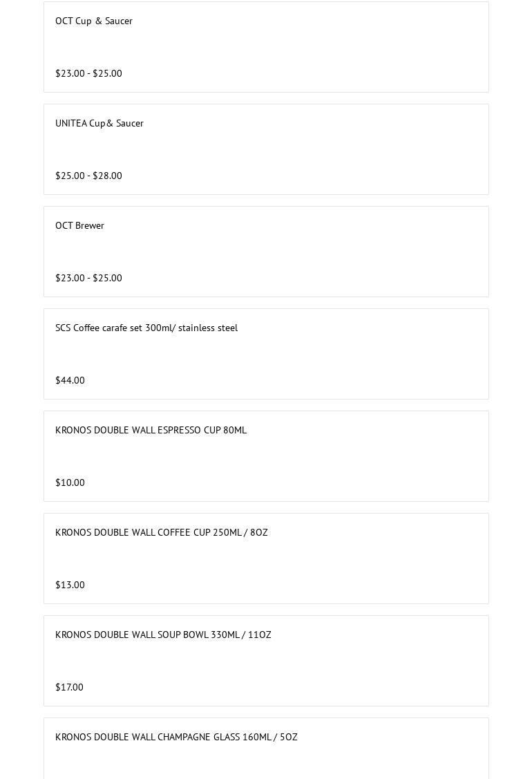Select the KRONOS espresso cup product card
The width and height of the screenshot is (532, 779).
click(266, 456)
